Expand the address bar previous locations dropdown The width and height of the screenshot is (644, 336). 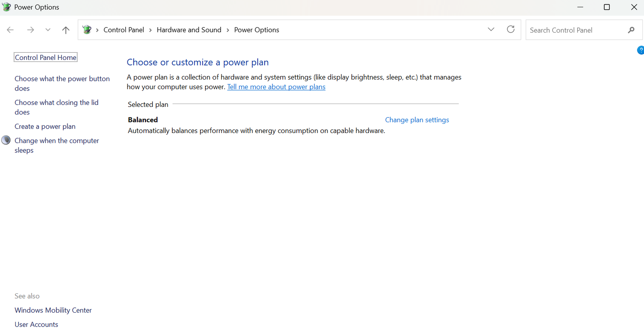point(491,29)
